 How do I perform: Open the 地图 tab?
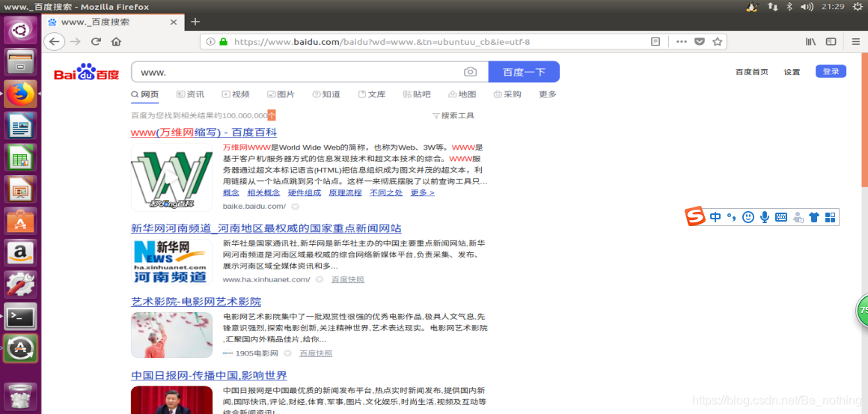pyautogui.click(x=462, y=94)
